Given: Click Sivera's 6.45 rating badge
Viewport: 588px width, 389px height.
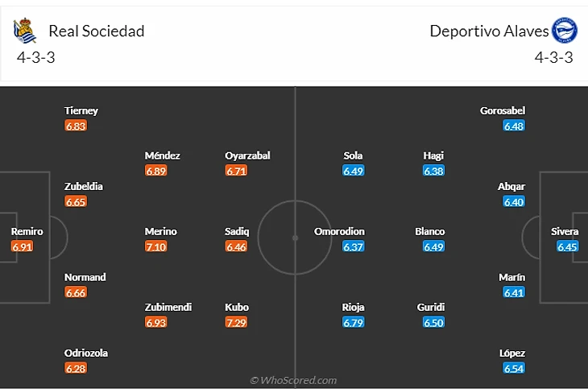Looking at the screenshot, I should click(567, 246).
